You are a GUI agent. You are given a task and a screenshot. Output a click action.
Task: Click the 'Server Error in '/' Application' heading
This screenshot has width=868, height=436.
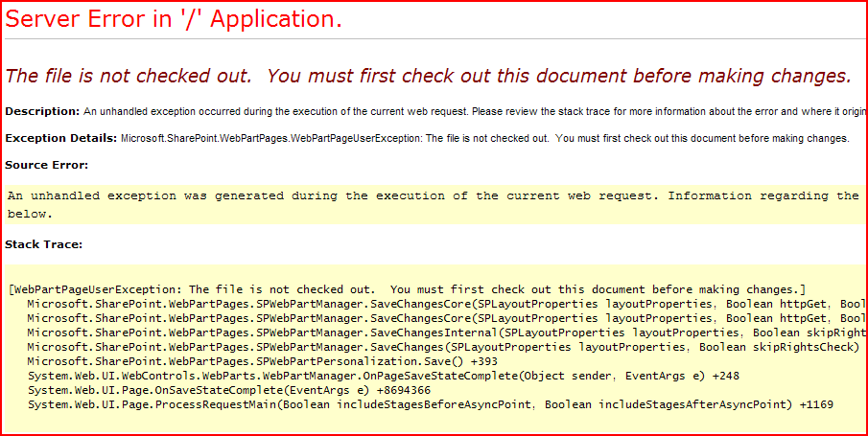click(174, 19)
